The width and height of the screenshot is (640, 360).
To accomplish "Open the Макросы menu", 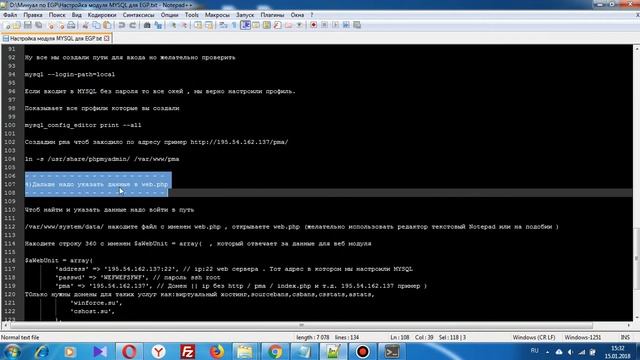I will pos(217,15).
